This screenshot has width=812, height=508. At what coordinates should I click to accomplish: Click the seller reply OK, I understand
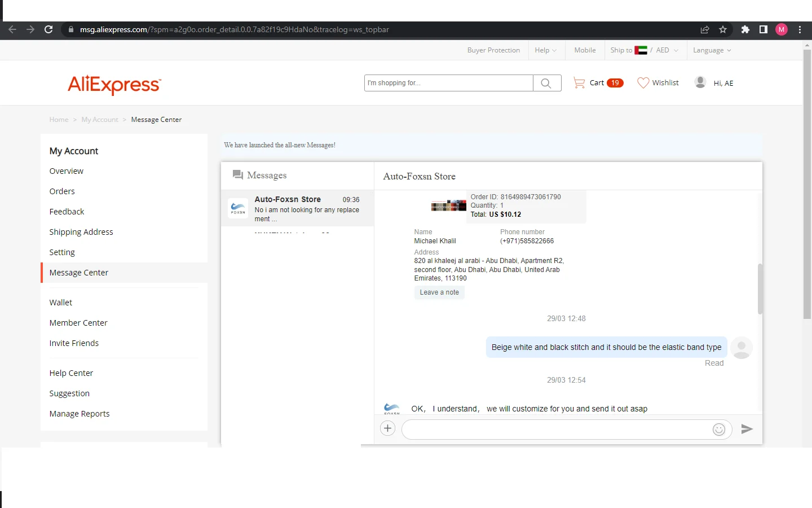529,409
